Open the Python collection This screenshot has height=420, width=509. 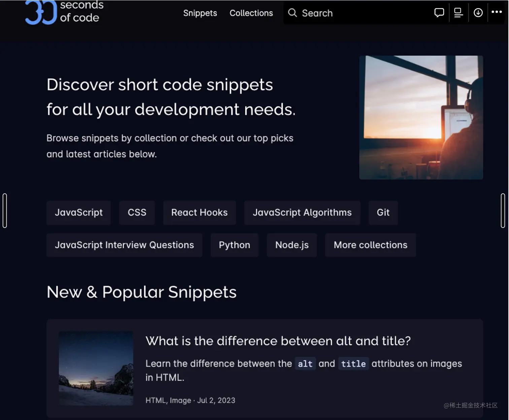(x=235, y=245)
